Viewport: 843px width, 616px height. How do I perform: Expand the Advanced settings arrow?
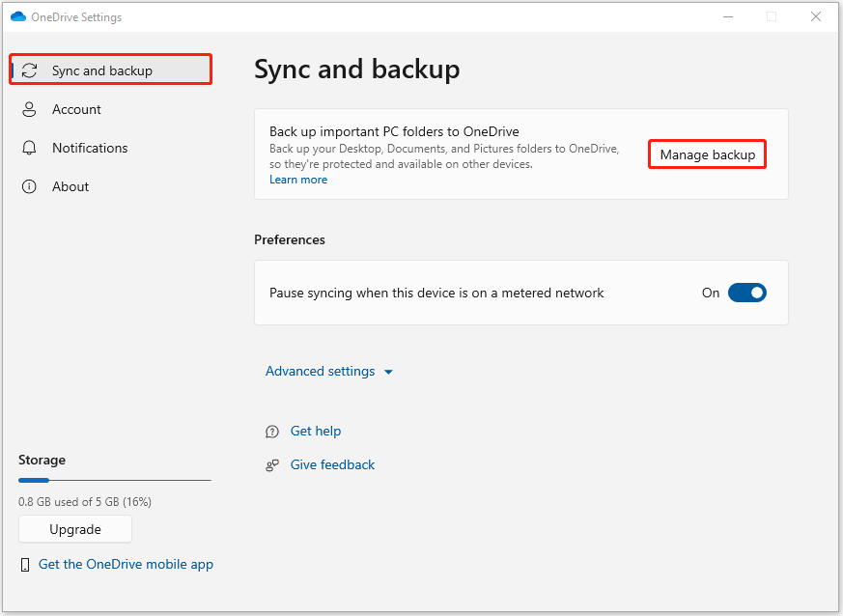[389, 372]
